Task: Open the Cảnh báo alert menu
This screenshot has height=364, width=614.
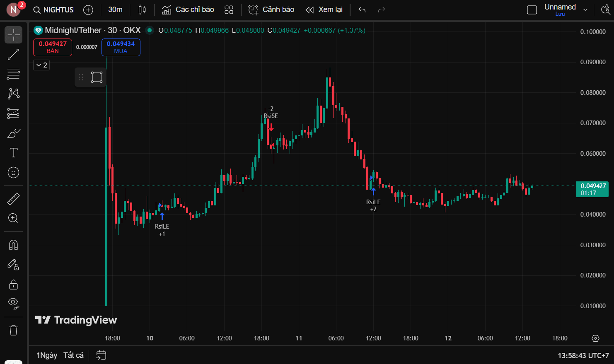Action: click(x=271, y=10)
